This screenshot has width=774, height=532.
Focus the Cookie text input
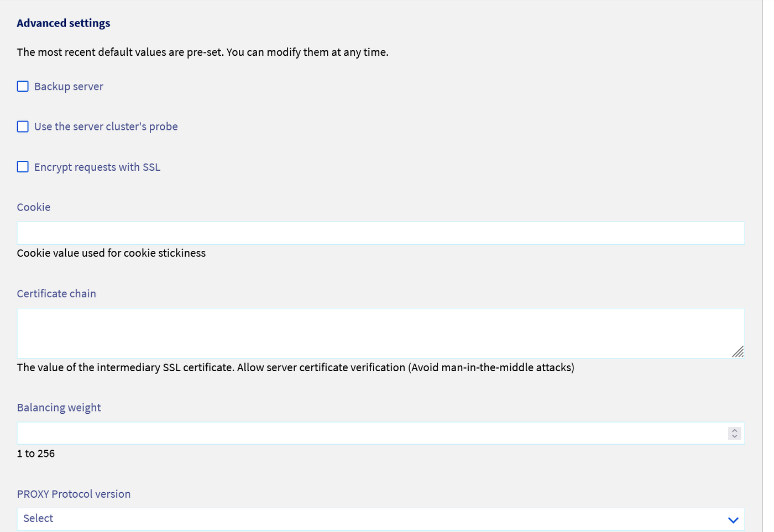pyautogui.click(x=380, y=233)
